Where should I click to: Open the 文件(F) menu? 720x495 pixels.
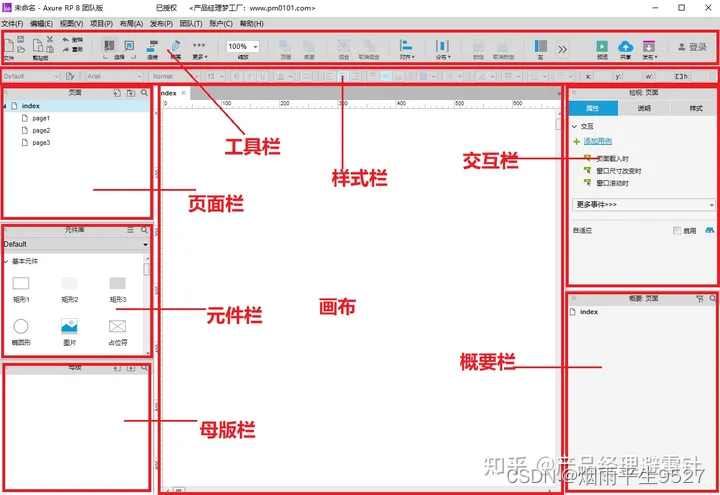[x=12, y=23]
